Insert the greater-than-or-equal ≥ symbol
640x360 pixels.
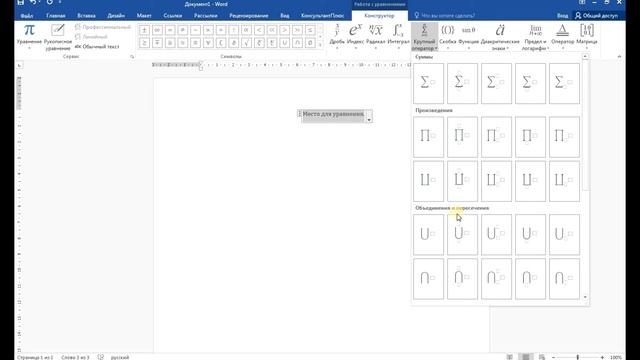[144, 42]
